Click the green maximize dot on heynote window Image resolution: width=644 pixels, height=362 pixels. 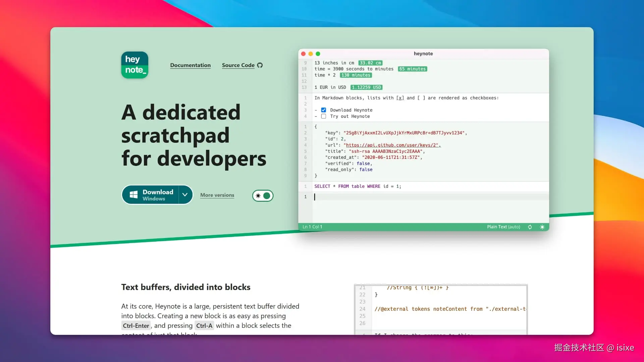pos(318,54)
